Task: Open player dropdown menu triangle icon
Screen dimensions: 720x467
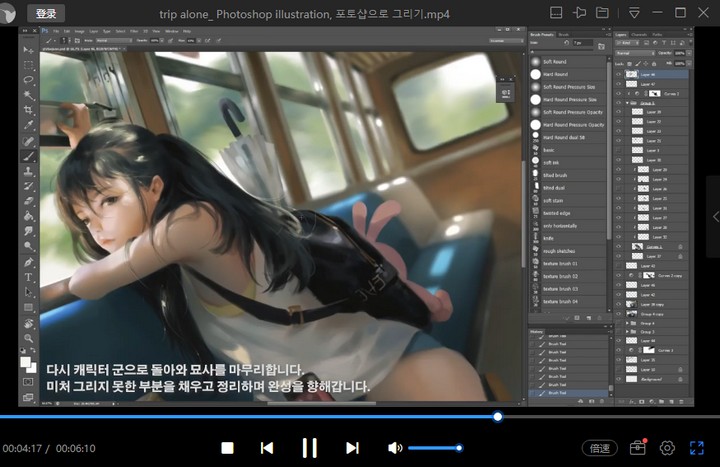Action: point(634,13)
